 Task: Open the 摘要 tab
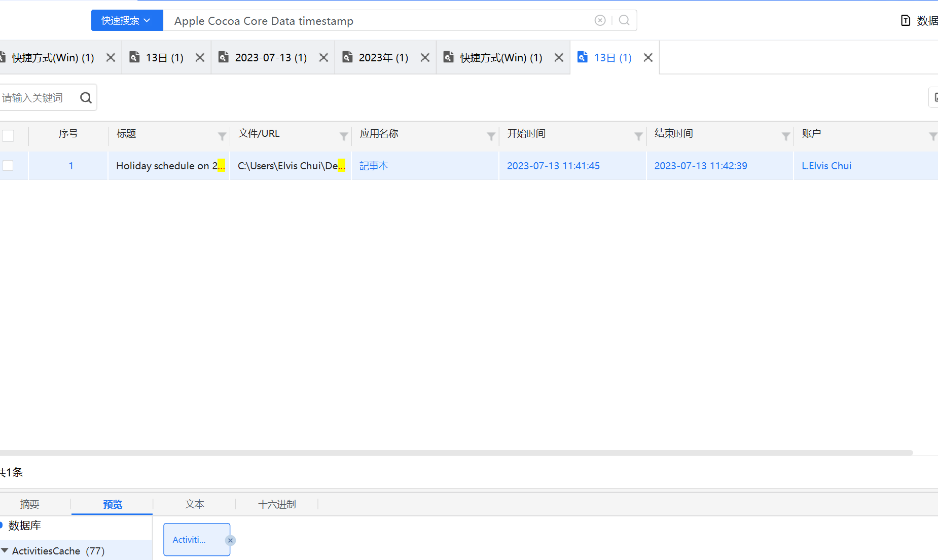(x=29, y=504)
